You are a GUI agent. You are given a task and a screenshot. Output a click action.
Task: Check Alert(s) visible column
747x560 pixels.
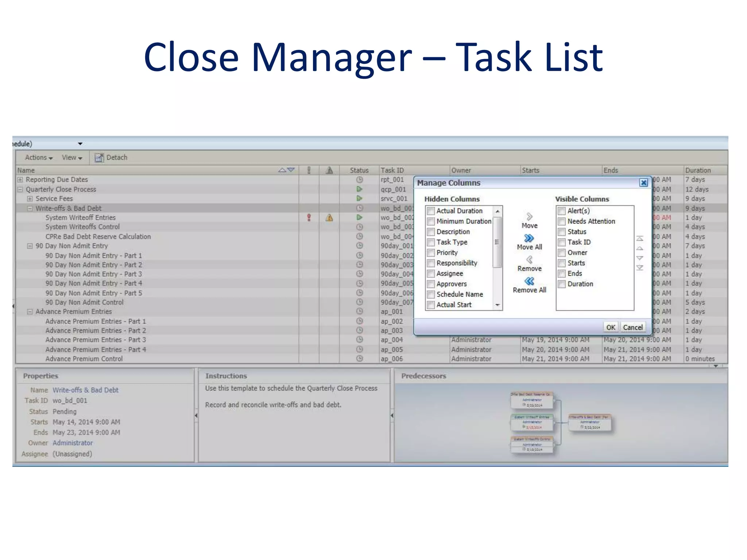(x=562, y=211)
